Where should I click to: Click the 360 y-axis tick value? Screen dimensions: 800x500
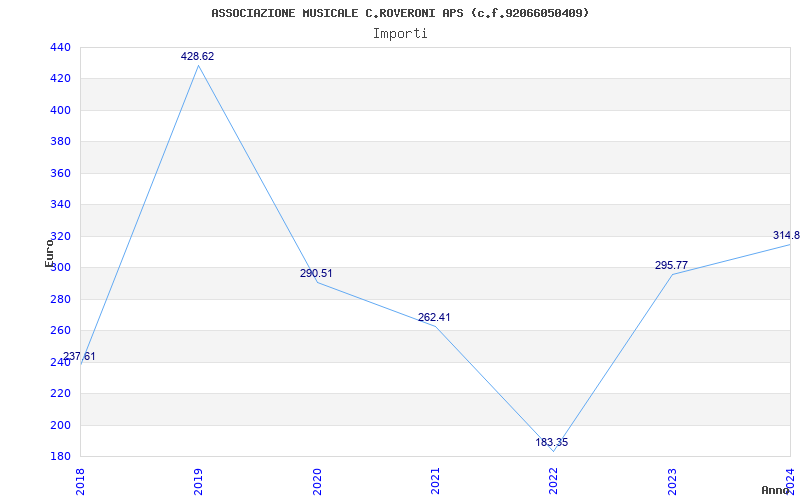(x=60, y=173)
